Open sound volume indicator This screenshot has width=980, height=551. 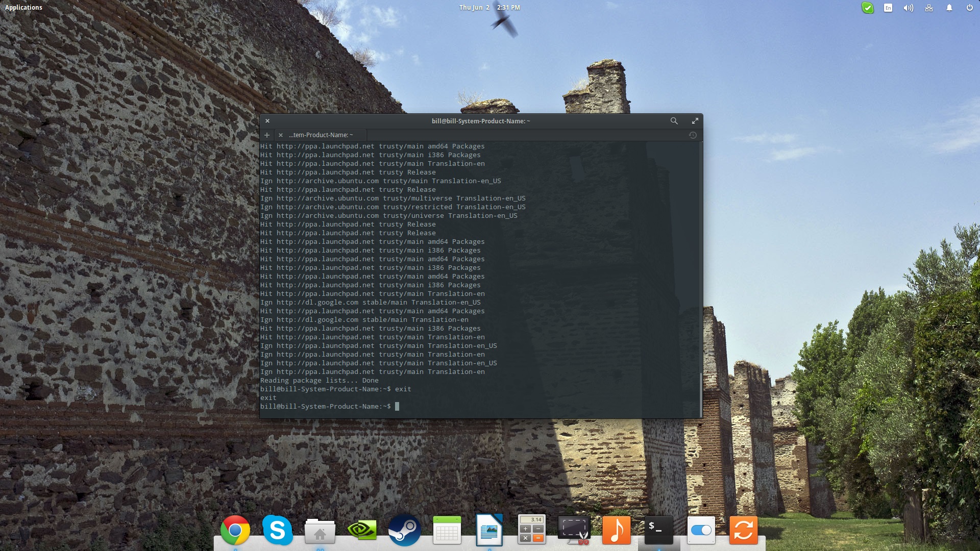click(908, 8)
